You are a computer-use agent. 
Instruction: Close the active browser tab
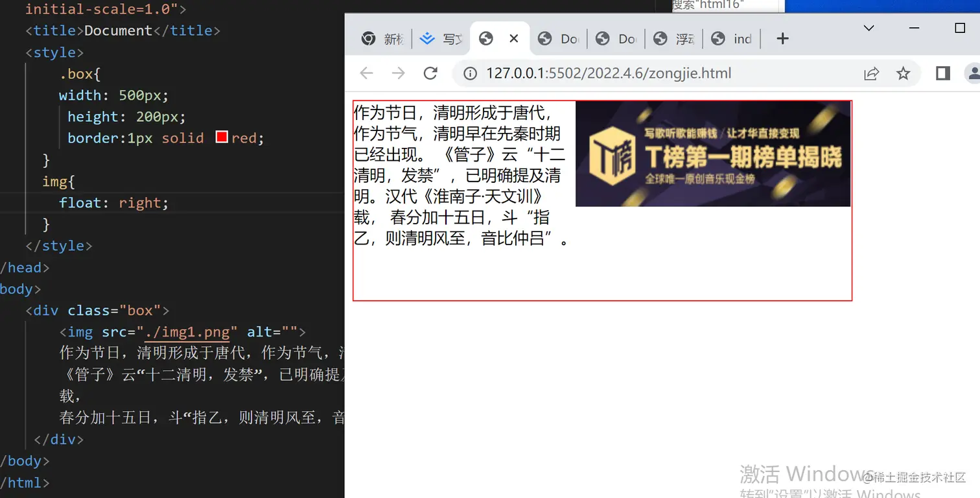pos(514,39)
